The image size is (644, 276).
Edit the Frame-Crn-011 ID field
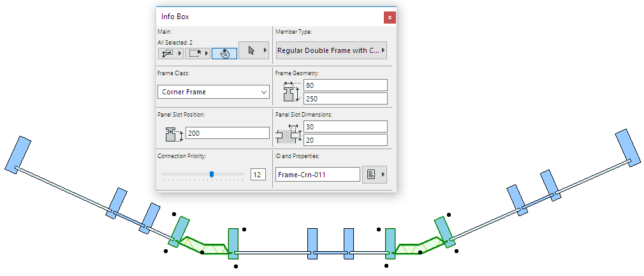tap(318, 175)
